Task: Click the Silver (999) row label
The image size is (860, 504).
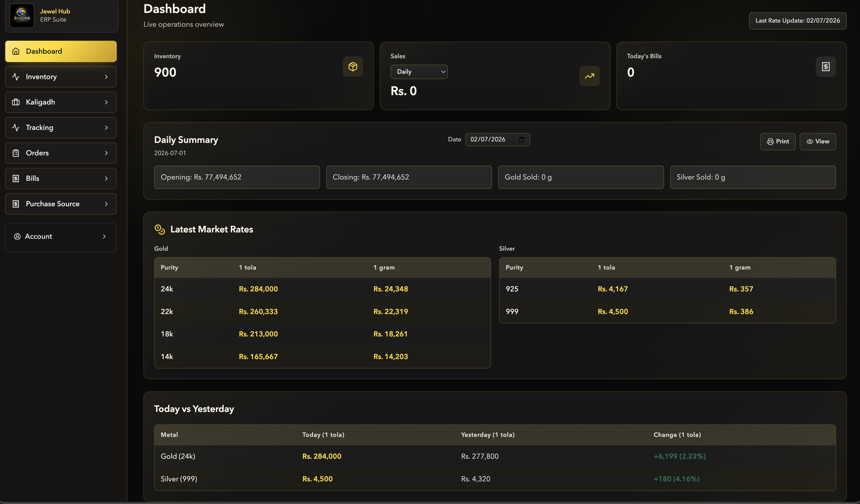Action: pos(179,479)
